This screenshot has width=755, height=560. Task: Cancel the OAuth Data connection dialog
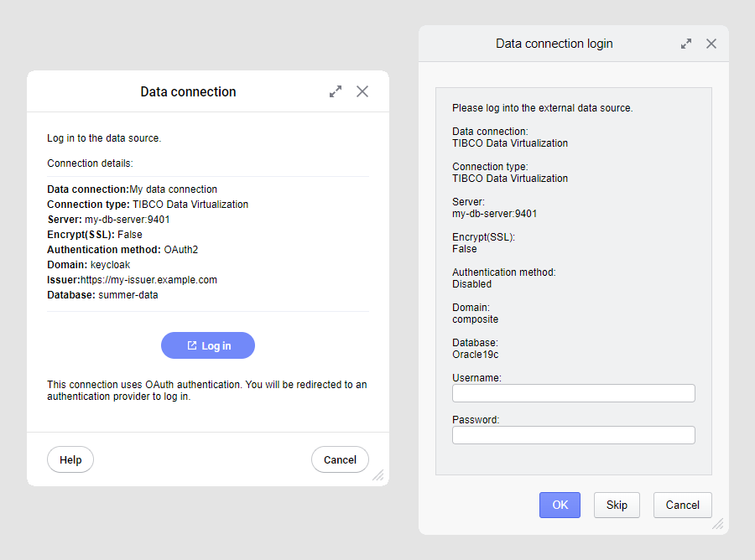click(340, 459)
